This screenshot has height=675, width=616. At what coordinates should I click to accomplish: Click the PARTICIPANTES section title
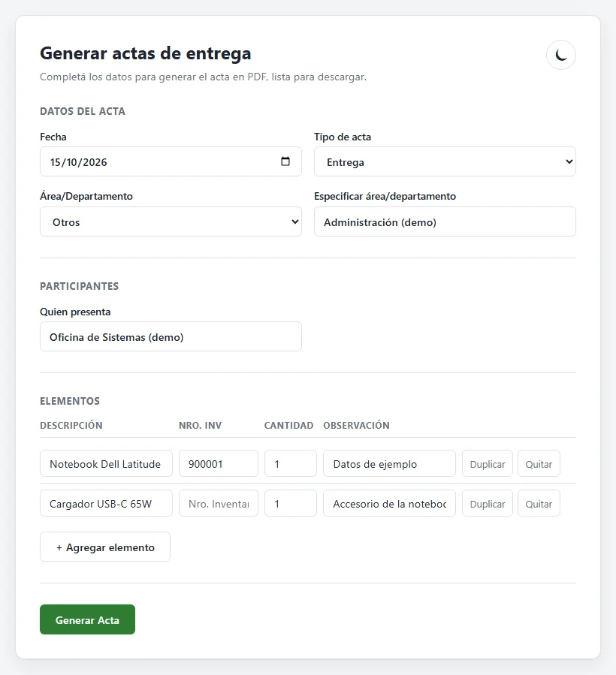(80, 286)
